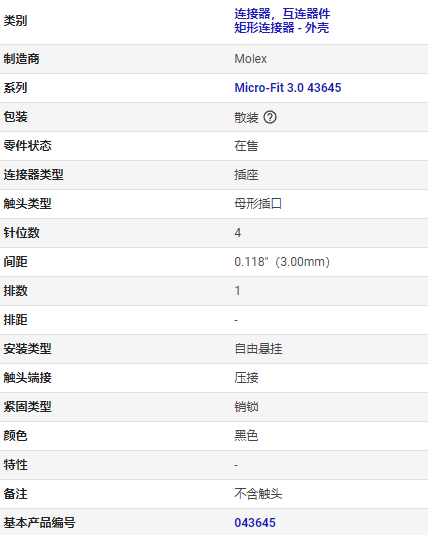Viewport: 428px width, 535px height.
Task: Open base product number 043645 link
Action: [x=255, y=523]
